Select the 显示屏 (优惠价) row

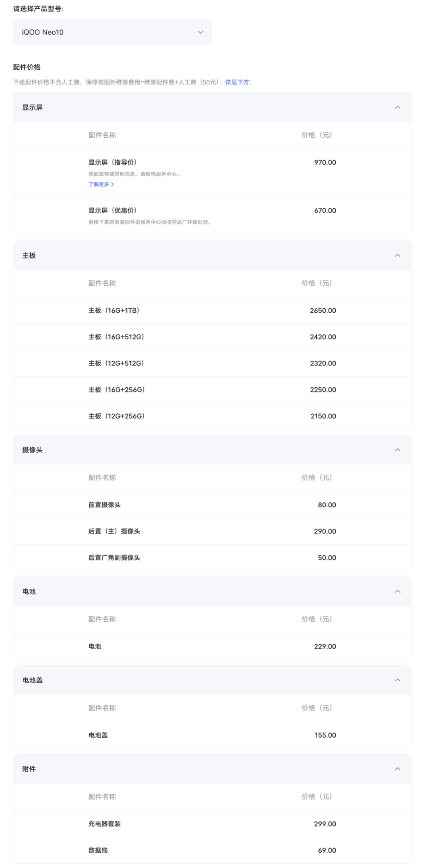click(x=212, y=216)
